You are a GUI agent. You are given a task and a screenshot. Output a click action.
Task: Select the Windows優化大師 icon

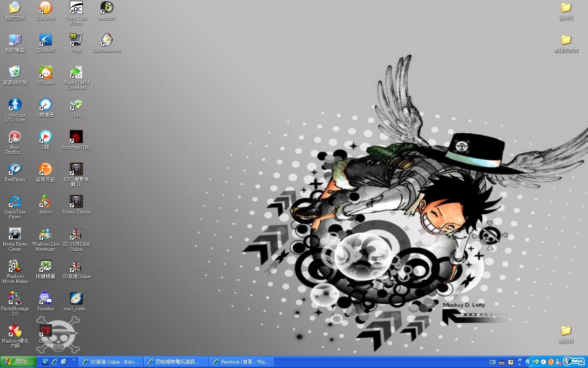[15, 336]
